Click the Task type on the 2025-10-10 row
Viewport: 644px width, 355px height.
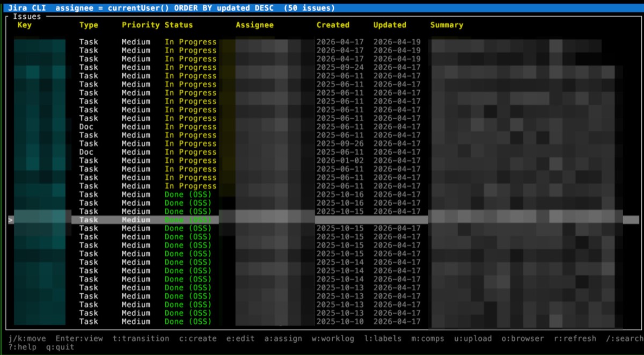(89, 322)
